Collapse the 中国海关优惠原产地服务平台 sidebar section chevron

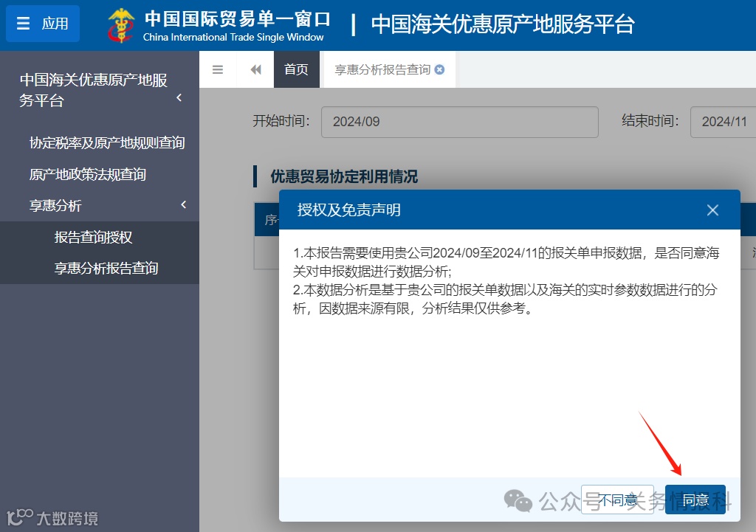[179, 98]
